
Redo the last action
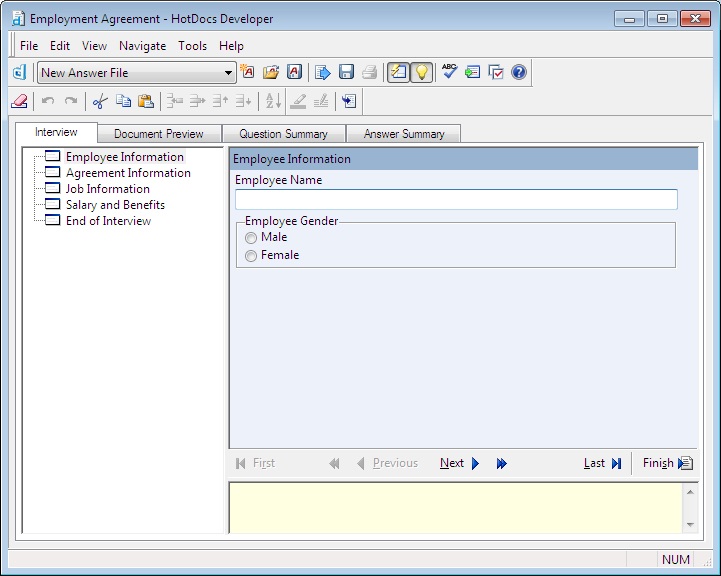(x=71, y=101)
